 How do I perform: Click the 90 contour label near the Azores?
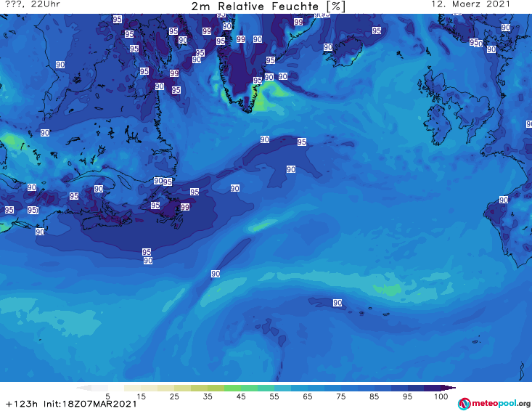337,303
